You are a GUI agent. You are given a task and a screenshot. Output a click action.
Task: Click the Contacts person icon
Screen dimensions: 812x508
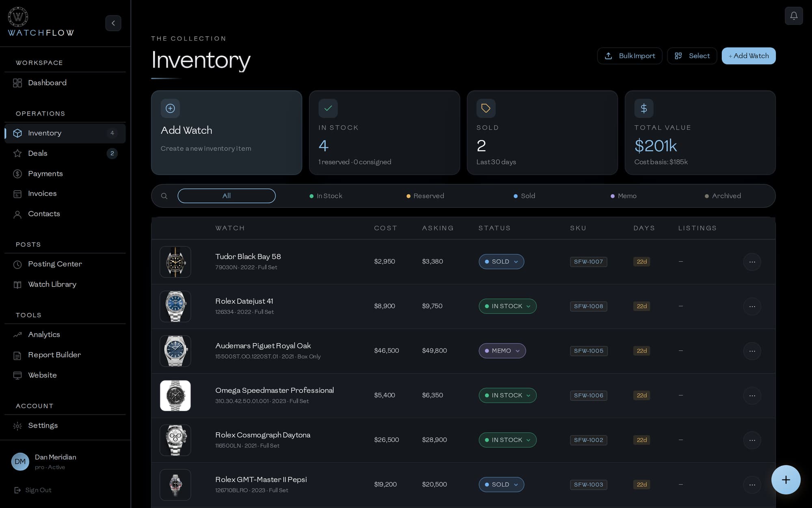17,214
